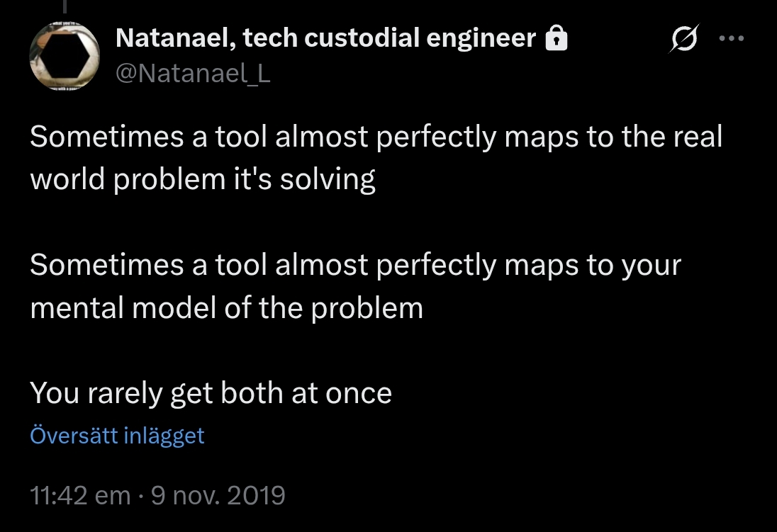
Task: Click the tweet line ending with "maps to your"
Action: tap(355, 265)
